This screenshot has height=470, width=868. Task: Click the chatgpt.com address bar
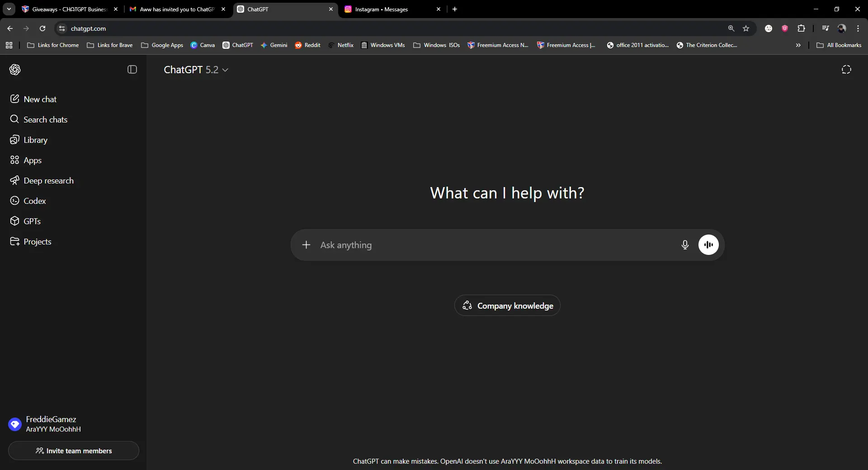(x=393, y=28)
